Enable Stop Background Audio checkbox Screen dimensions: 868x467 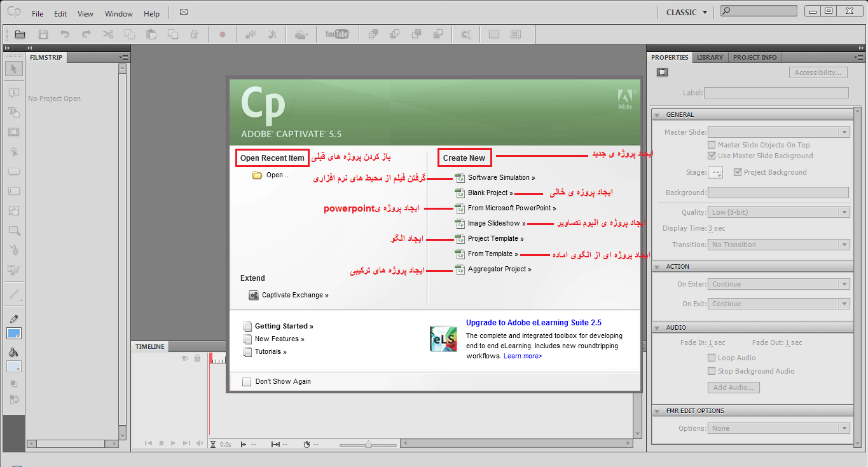pyautogui.click(x=712, y=371)
